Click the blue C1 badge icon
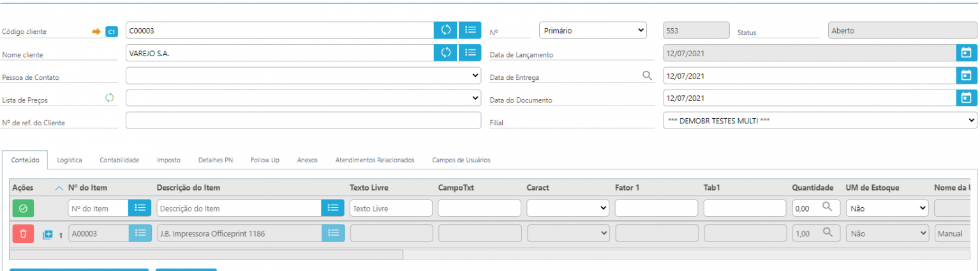The height and width of the screenshot is (271, 980). (112, 31)
